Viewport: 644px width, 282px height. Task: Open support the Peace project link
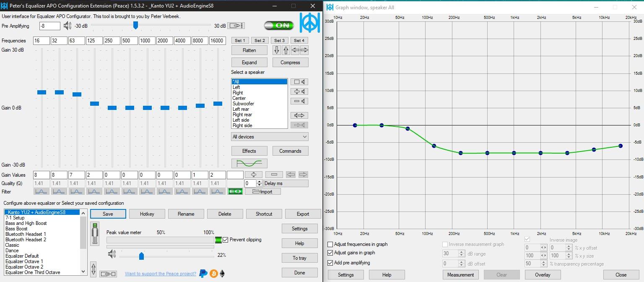pos(161,274)
